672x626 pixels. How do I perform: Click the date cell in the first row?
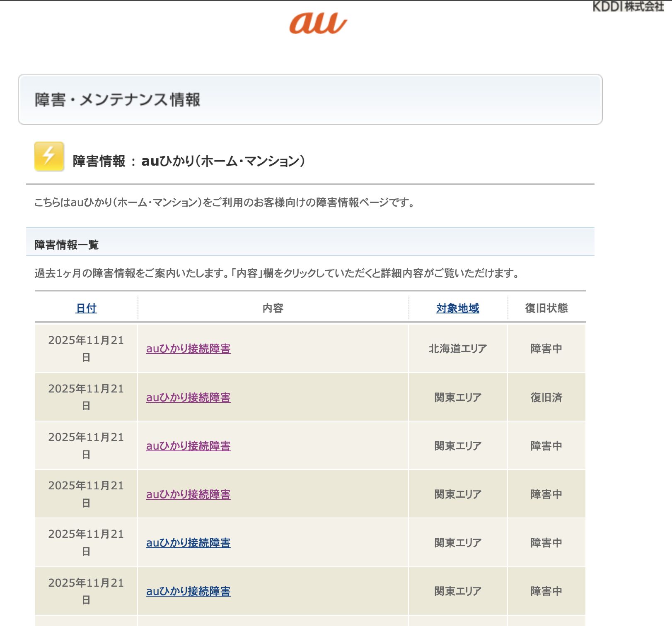pos(86,348)
